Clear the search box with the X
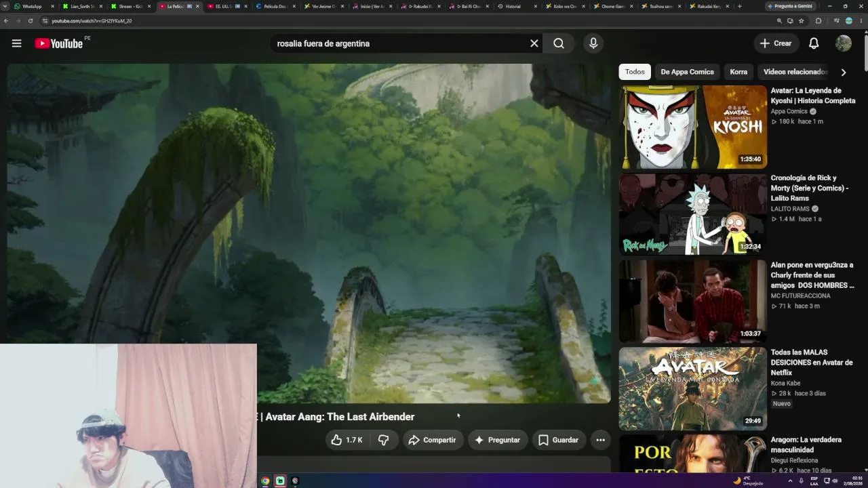The width and height of the screenshot is (868, 488). click(x=534, y=43)
